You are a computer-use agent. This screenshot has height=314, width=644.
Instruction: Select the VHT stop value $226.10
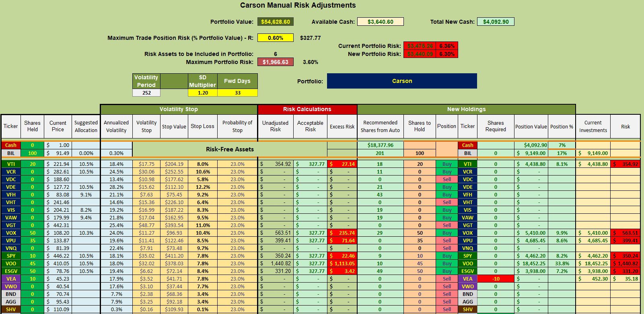[x=174, y=202]
